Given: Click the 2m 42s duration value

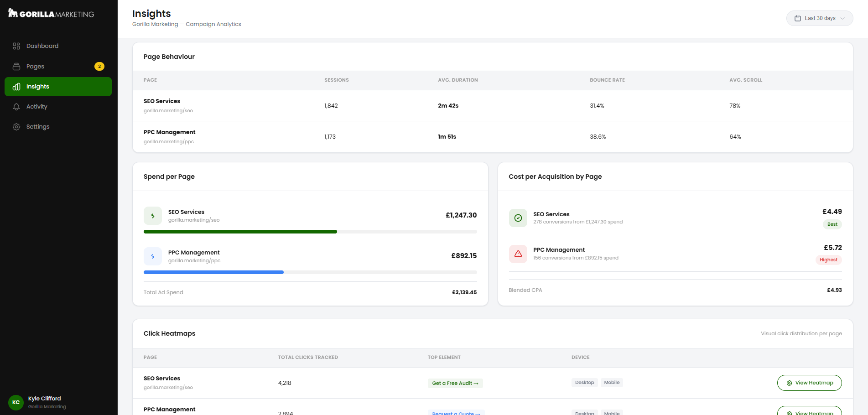Looking at the screenshot, I should point(448,106).
